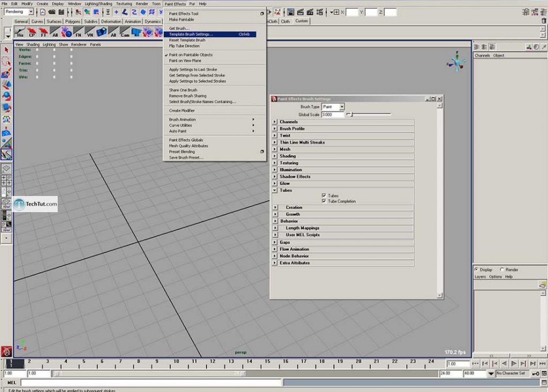Activate the Rotate tool with sphere icon
548x392 pixels.
click(6, 96)
